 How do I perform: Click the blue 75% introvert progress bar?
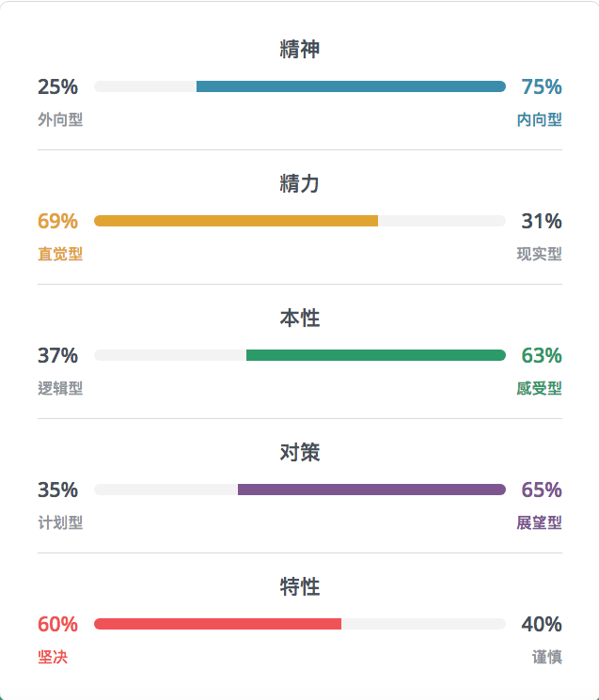[x=351, y=86]
